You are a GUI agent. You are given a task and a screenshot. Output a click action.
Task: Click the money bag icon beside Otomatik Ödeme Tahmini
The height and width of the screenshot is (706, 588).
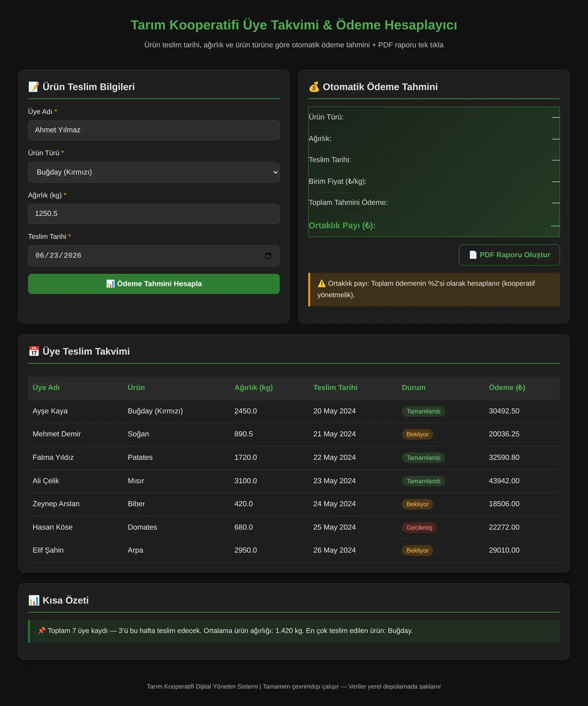314,87
